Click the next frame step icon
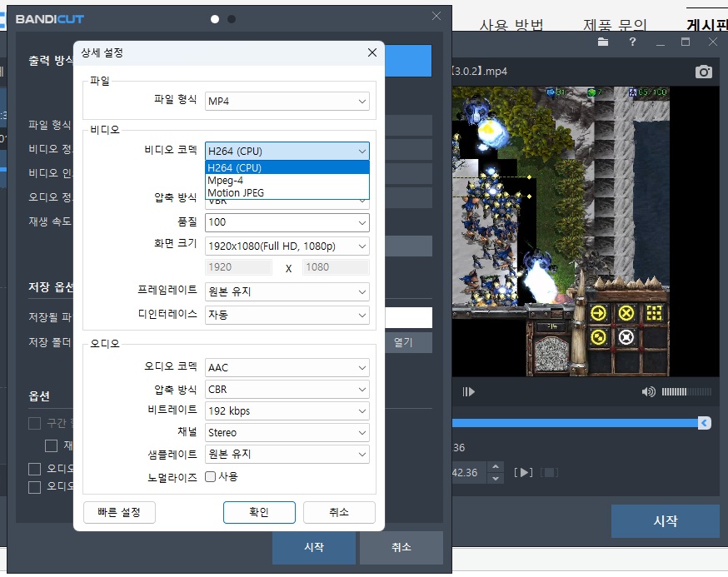728x577 pixels. [x=469, y=391]
